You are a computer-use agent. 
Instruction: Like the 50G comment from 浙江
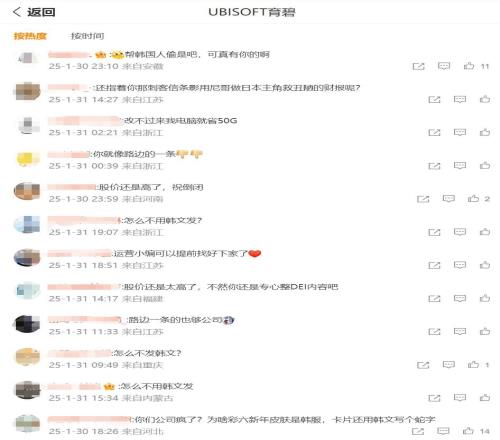[x=485, y=132]
